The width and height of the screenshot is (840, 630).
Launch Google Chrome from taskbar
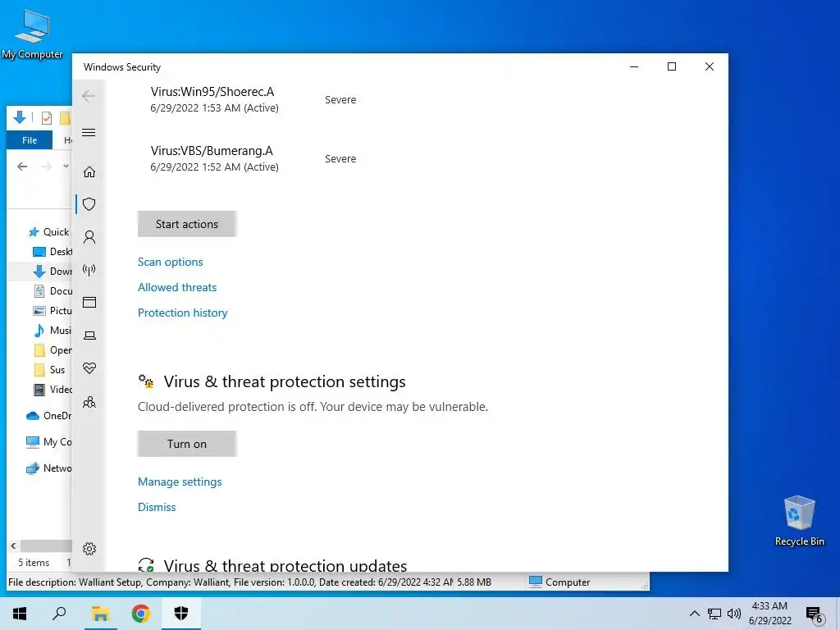click(141, 614)
